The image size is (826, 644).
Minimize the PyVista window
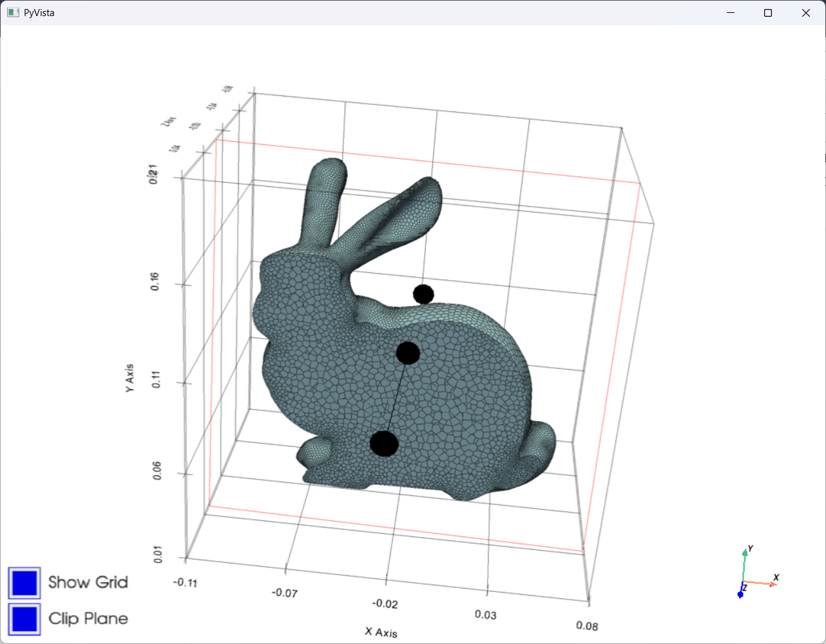pos(731,13)
